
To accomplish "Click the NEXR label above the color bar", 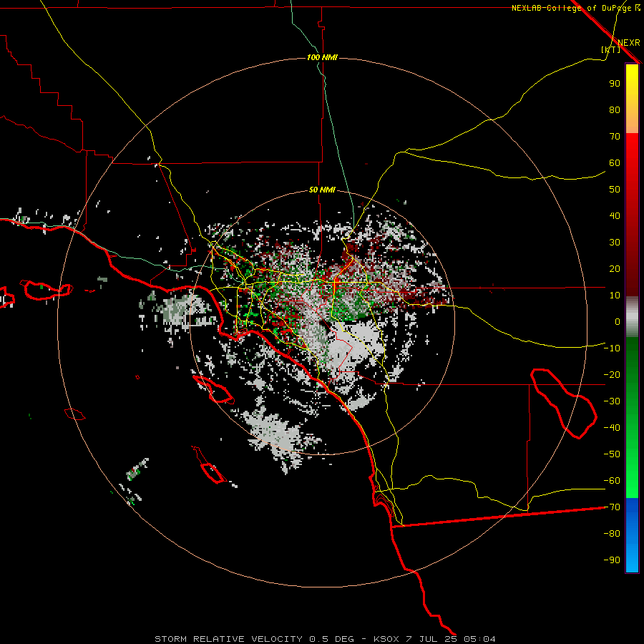I will 629,43.
